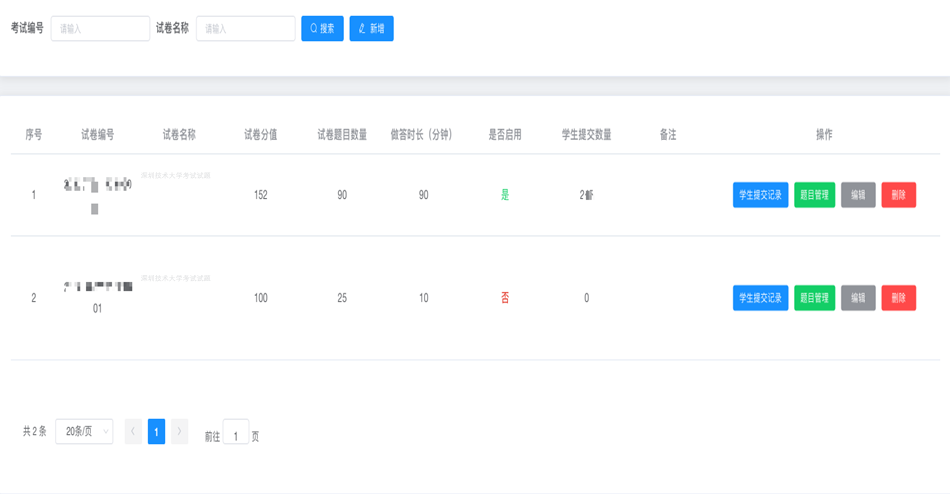Open 题目管理 for row 1
The height and width of the screenshot is (494, 950).
click(814, 195)
